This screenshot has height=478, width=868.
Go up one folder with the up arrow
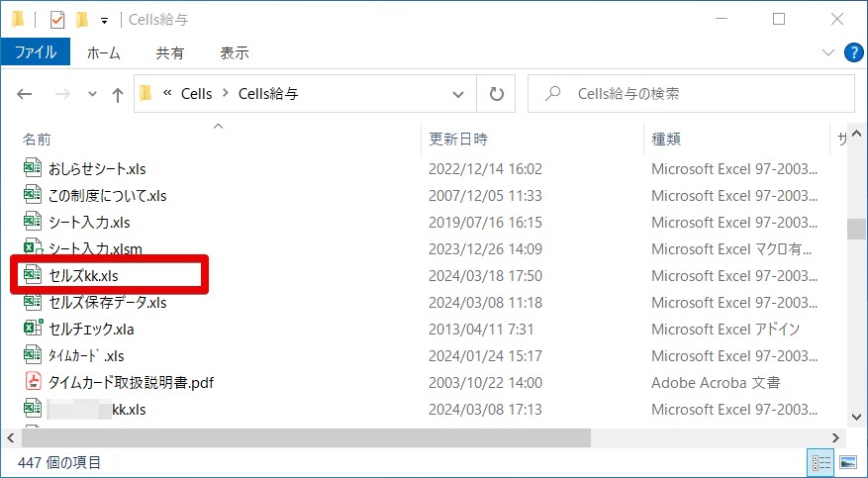tap(118, 95)
